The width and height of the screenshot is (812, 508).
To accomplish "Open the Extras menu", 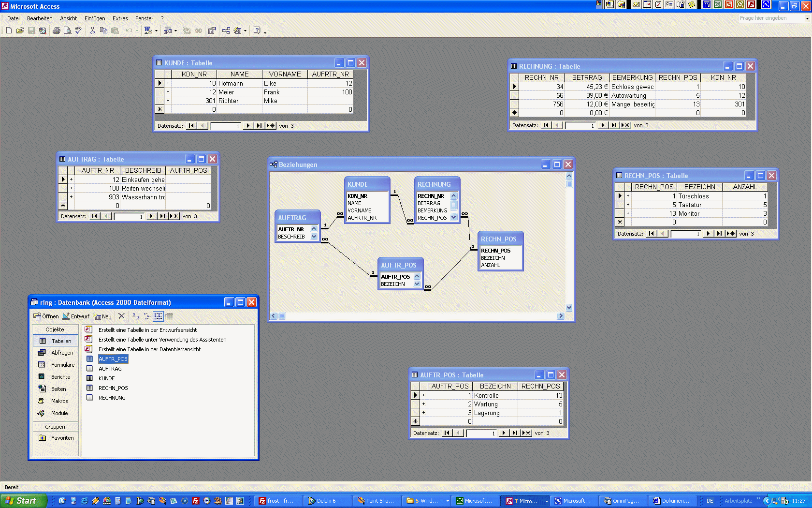I will point(120,18).
